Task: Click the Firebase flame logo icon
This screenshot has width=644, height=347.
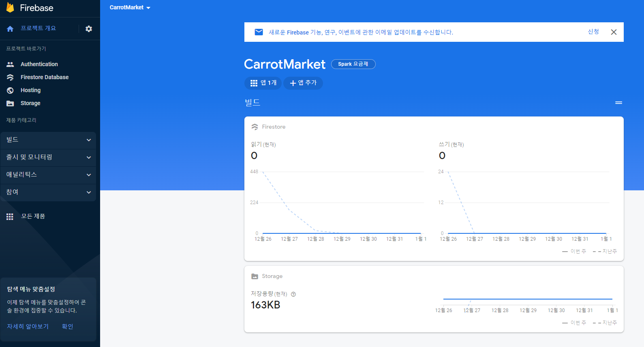Action: click(10, 8)
